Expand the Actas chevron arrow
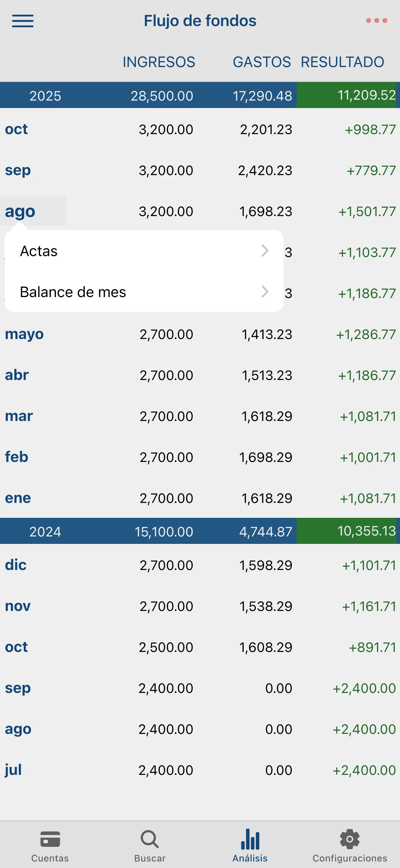The height and width of the screenshot is (868, 400). click(x=265, y=251)
